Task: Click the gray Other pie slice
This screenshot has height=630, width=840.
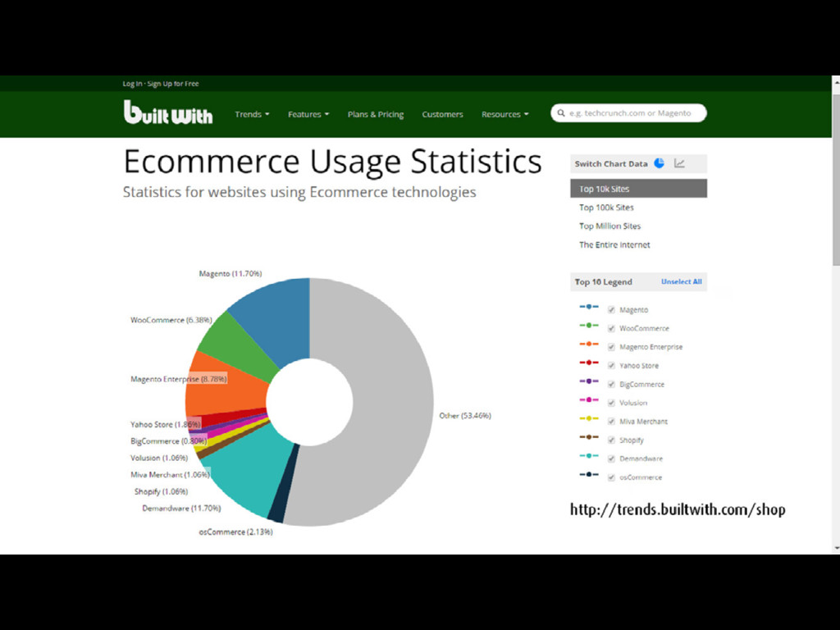Action: coord(391,402)
